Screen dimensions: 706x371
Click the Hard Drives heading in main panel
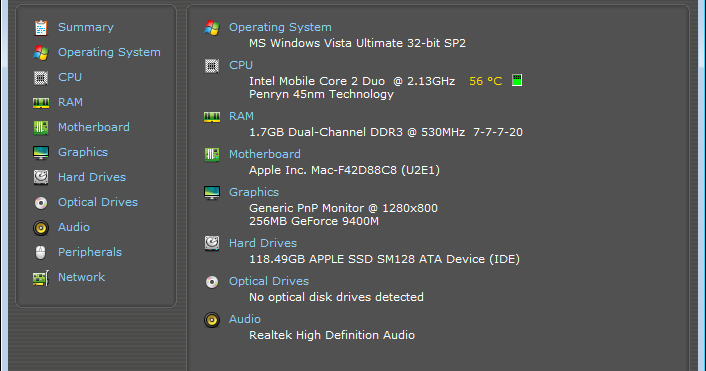pos(263,243)
